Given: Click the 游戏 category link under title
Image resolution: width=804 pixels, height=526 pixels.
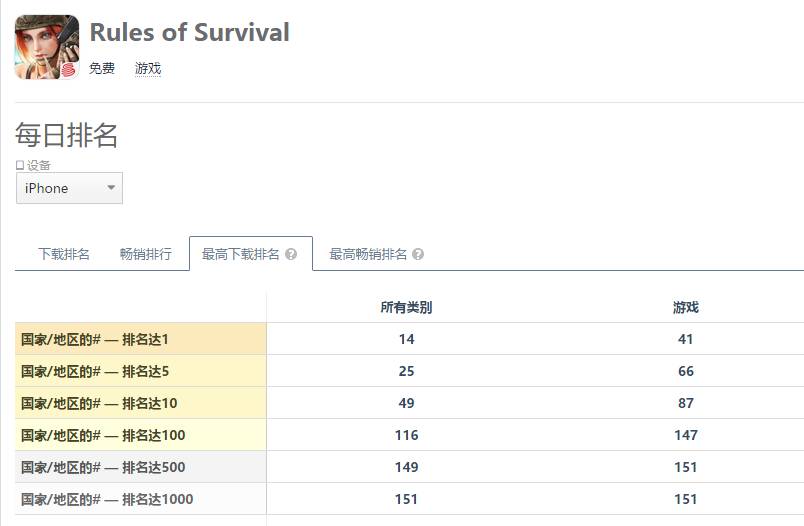Looking at the screenshot, I should point(148,68).
